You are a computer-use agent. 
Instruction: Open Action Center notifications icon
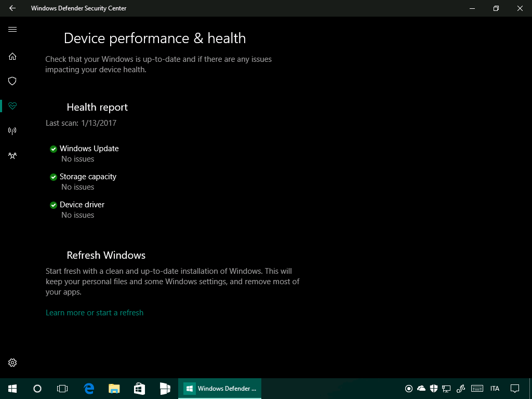(515, 389)
